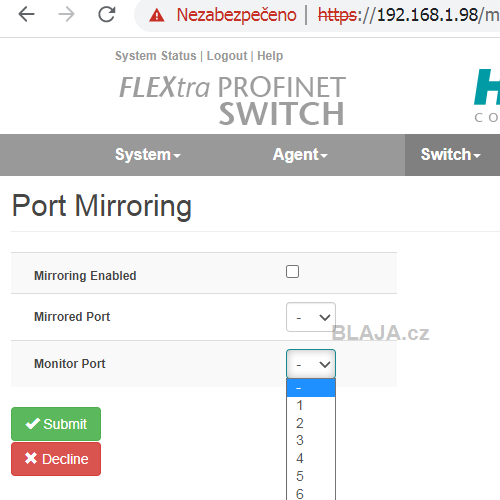Select the dash option in list
This screenshot has height=500, width=500.
pyautogui.click(x=311, y=388)
